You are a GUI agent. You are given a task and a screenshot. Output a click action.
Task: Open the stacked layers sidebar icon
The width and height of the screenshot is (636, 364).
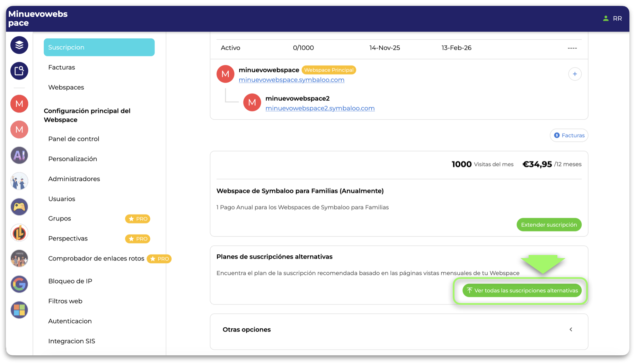pyautogui.click(x=19, y=45)
